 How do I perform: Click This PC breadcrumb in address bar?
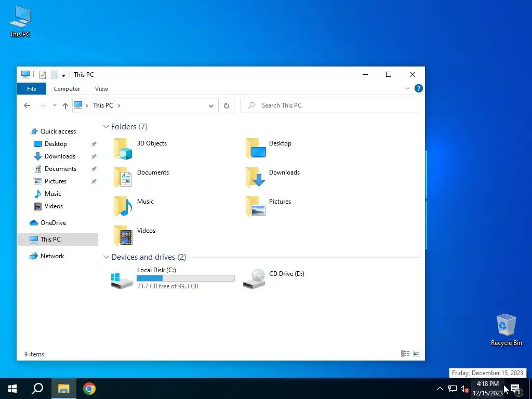[x=103, y=105]
